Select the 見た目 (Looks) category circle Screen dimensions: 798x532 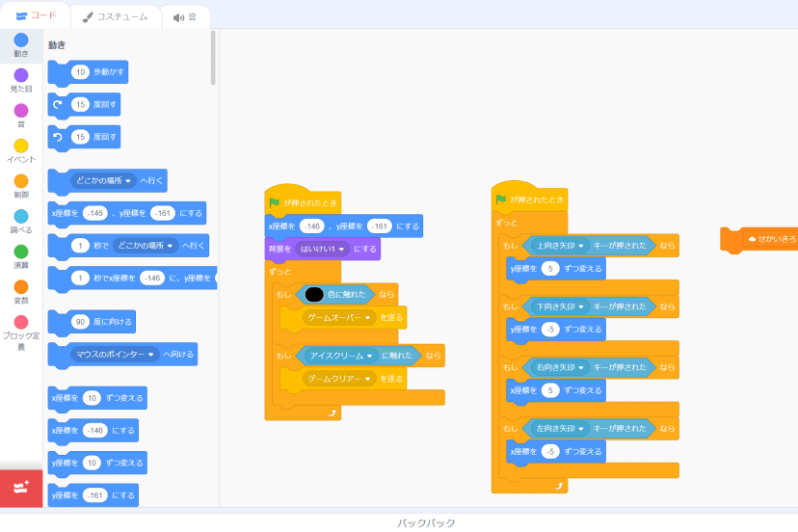pyautogui.click(x=21, y=75)
